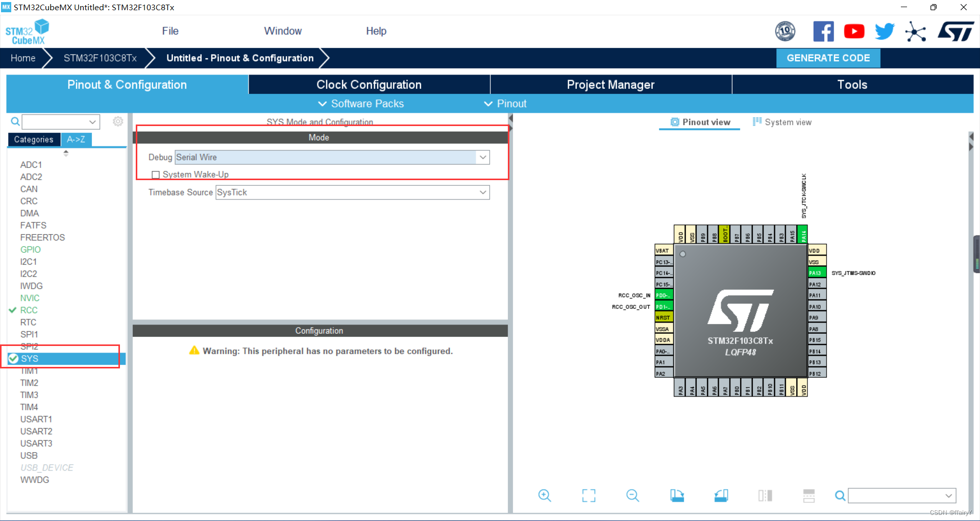Viewport: 980px width, 521px height.
Task: Enable the System Wake-Up checkbox
Action: (156, 175)
